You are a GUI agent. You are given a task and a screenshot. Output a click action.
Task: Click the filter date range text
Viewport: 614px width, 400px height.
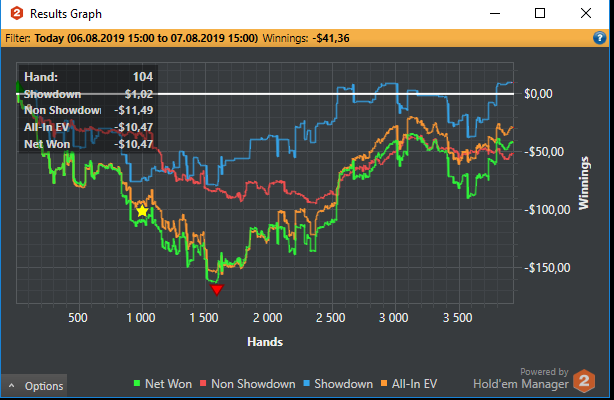pos(146,38)
